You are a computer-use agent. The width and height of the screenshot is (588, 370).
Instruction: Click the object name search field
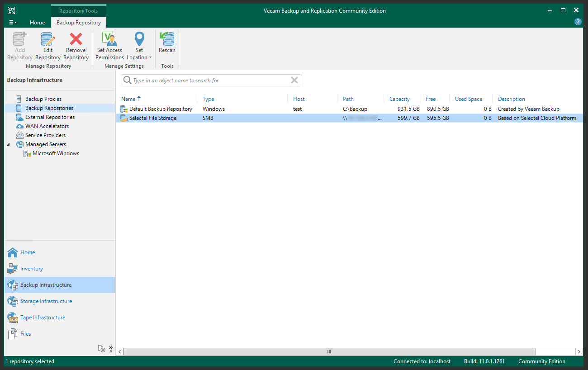pos(211,81)
